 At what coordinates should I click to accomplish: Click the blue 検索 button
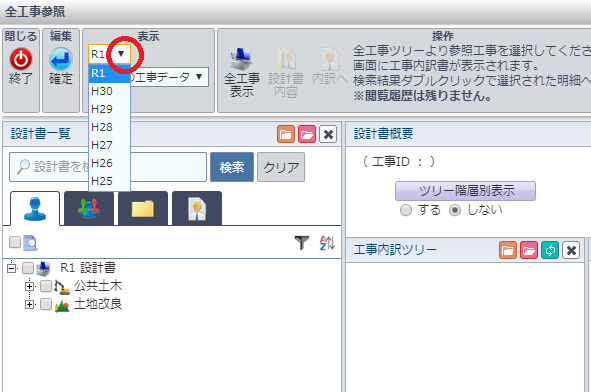click(x=232, y=167)
